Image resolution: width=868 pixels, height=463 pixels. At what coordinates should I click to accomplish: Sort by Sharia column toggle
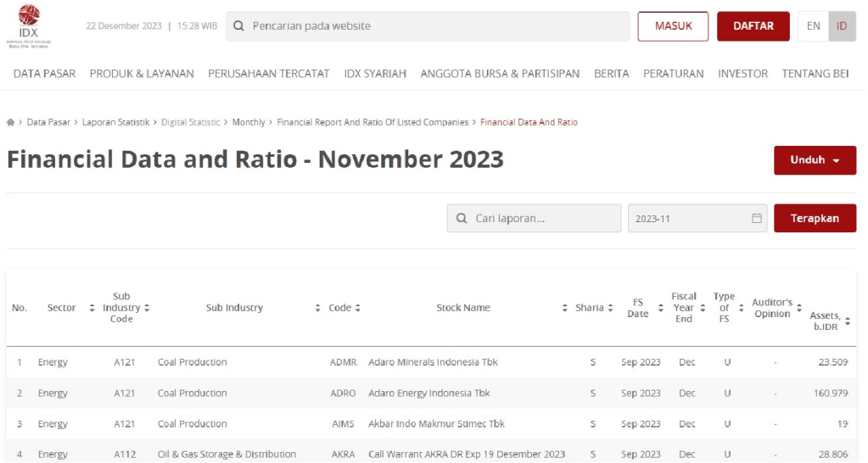click(x=610, y=308)
